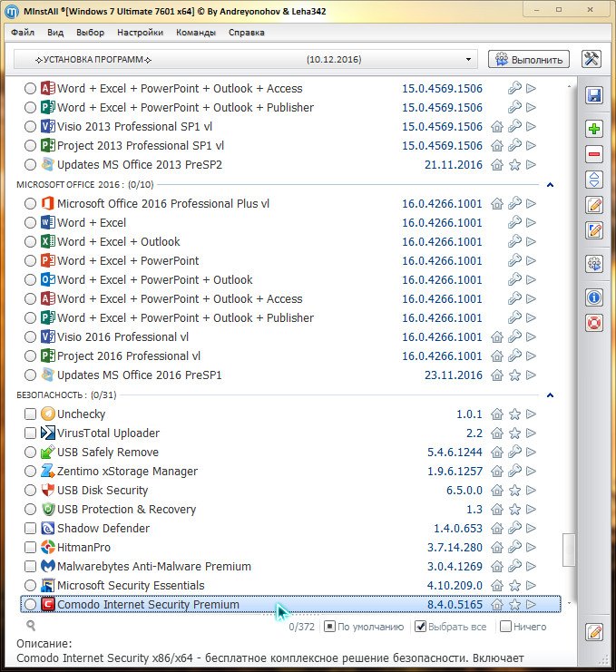Screen dimensions: 616x672
Task: Click the save (floppy disk) sidebar icon
Action: [593, 95]
